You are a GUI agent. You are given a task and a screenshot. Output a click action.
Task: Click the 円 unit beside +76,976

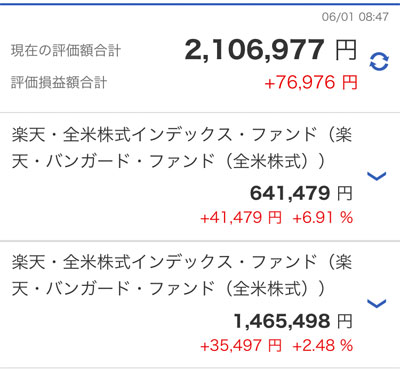(x=350, y=82)
